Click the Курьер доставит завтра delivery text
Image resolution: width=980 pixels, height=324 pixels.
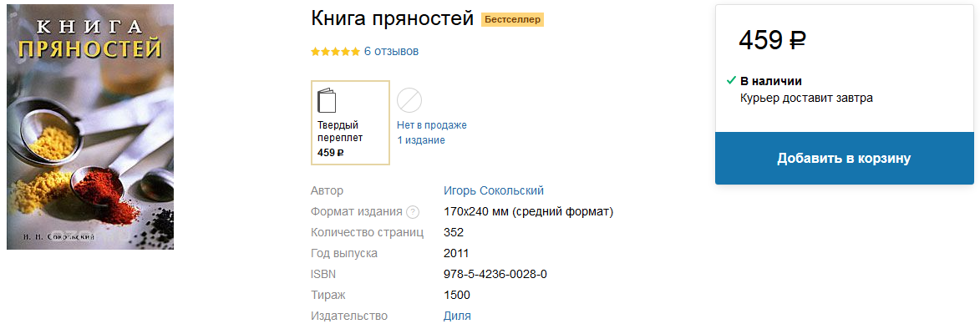click(x=806, y=98)
